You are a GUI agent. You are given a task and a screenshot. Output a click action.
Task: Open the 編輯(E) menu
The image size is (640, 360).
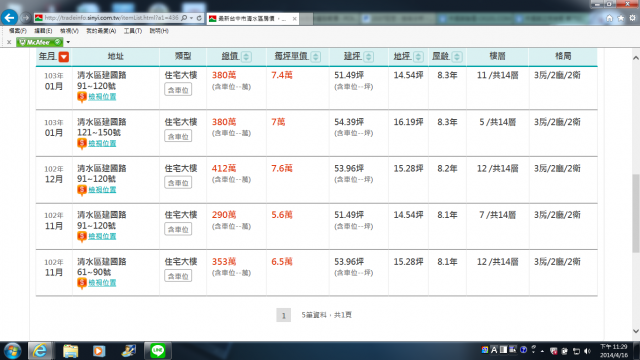coord(43,31)
